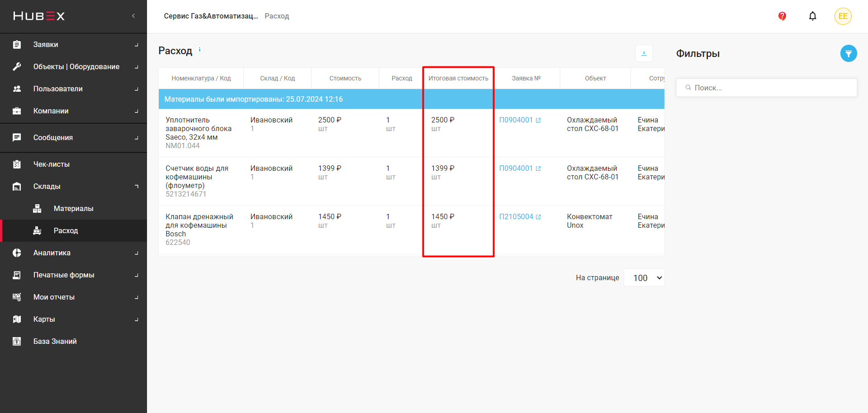Click into the filters search field

[769, 88]
